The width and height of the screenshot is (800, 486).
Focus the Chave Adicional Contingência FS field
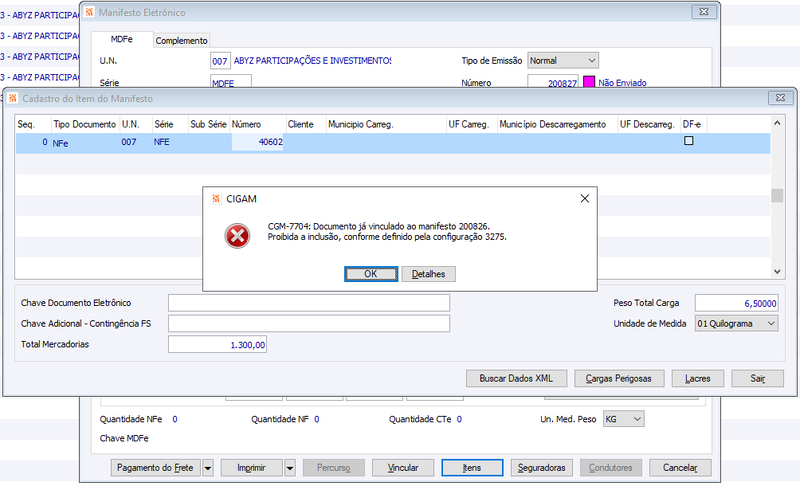click(309, 323)
